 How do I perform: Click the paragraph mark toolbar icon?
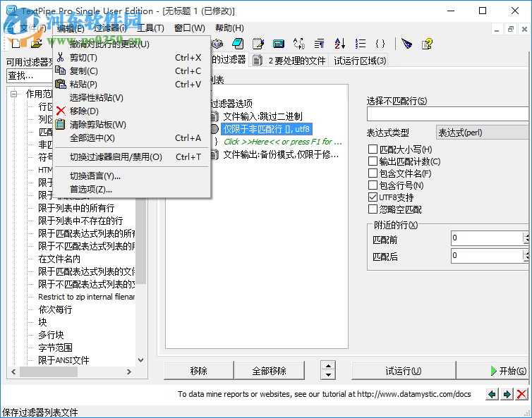coord(319,44)
